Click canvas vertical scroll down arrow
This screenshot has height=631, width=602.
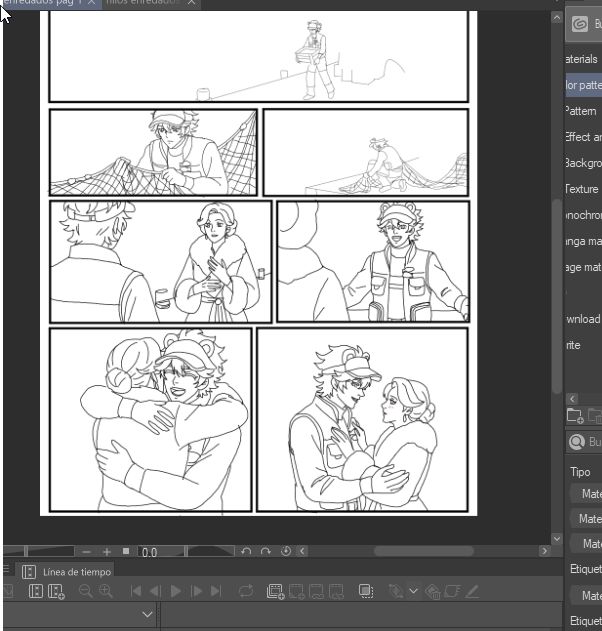pyautogui.click(x=557, y=538)
